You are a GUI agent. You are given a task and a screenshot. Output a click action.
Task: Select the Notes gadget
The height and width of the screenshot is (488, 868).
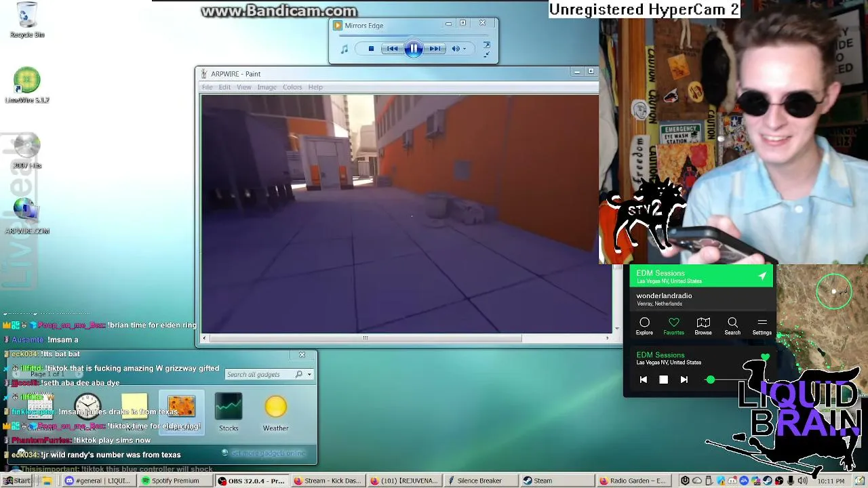(x=134, y=411)
